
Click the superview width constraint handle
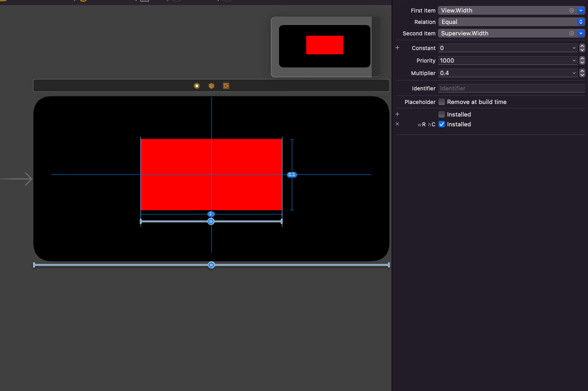pyautogui.click(x=212, y=265)
